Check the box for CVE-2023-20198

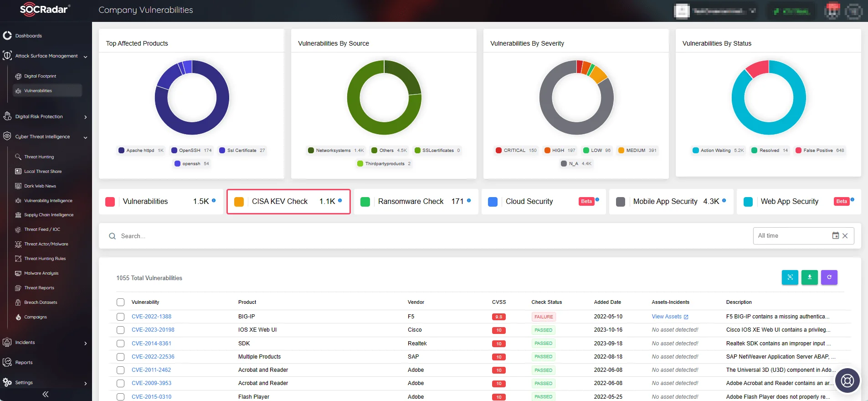[120, 330]
